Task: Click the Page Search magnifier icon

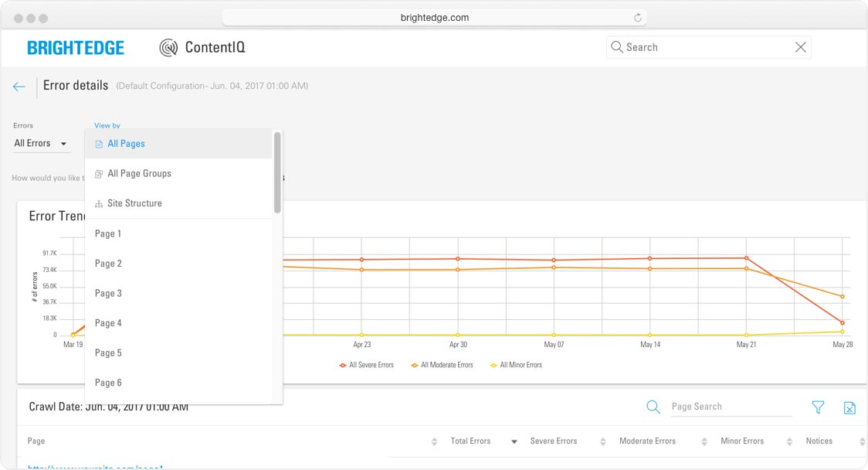Action: click(x=653, y=407)
